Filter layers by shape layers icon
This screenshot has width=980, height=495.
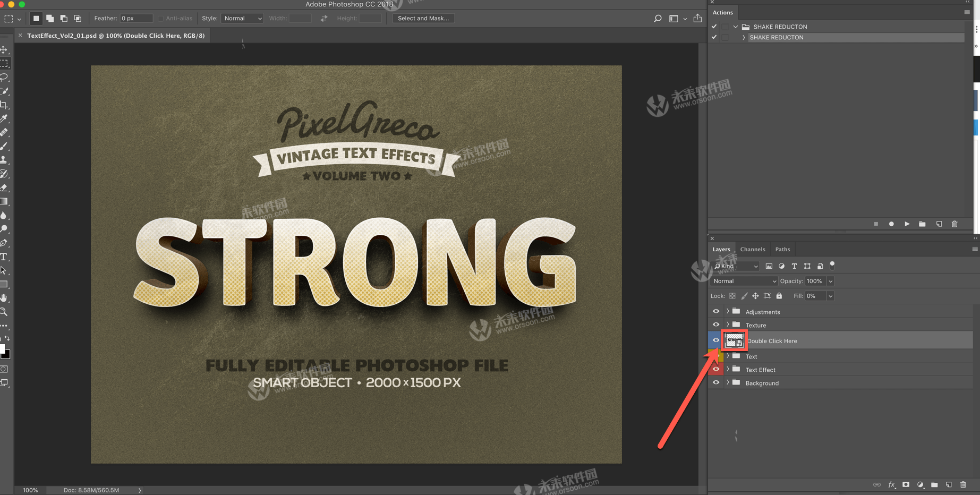click(807, 266)
